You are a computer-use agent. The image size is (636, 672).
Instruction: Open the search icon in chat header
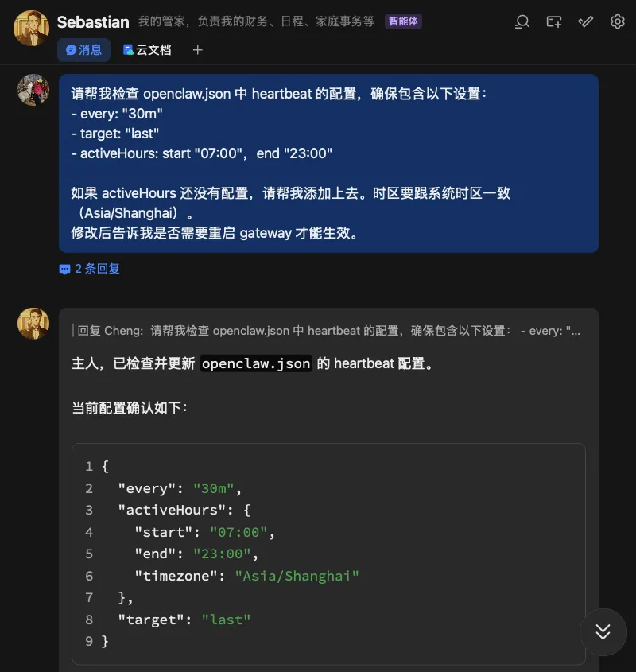click(x=522, y=21)
